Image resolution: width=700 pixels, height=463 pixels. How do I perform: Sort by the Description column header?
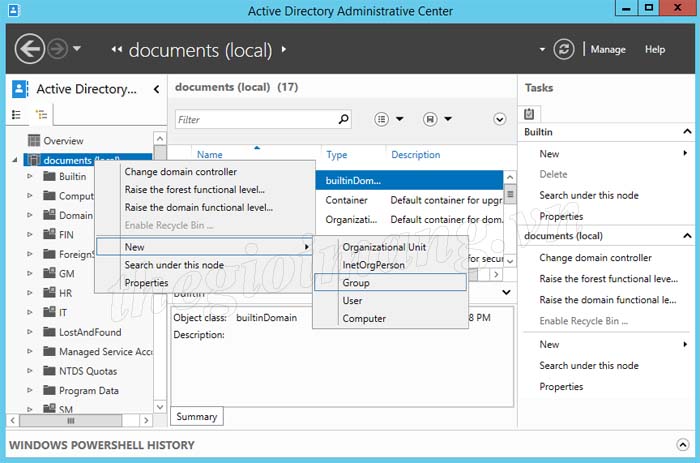coord(416,154)
